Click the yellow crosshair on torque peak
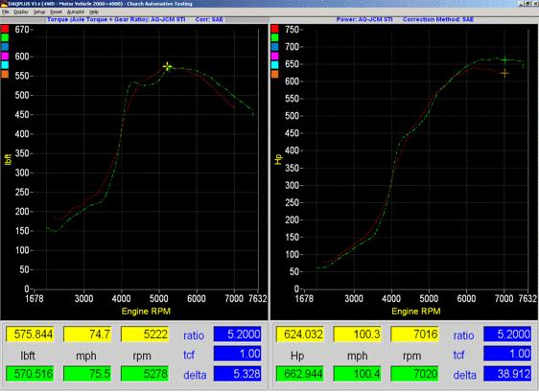Screen dimensions: 539x392 point(168,67)
